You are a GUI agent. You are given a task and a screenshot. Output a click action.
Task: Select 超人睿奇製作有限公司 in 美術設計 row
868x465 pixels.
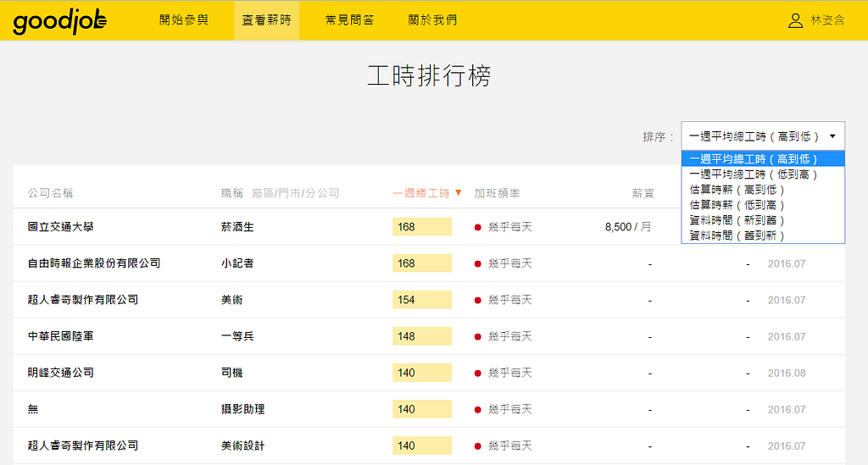(x=83, y=446)
